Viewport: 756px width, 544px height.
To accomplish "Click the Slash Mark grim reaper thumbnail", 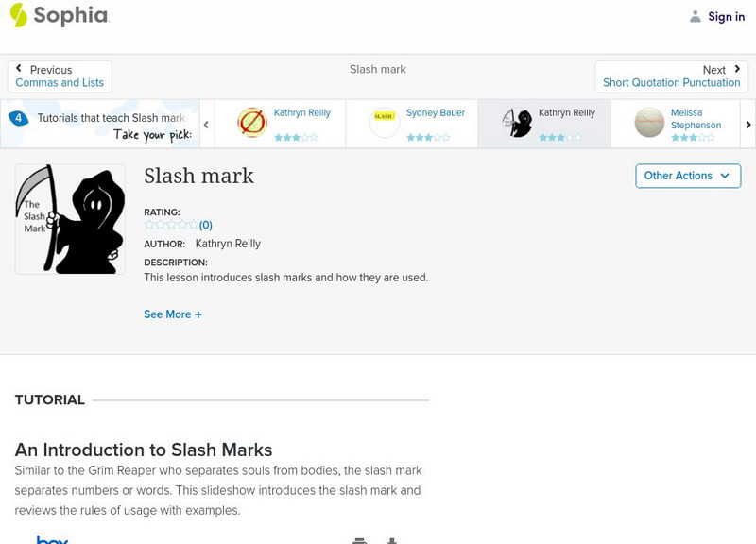I will pos(70,218).
